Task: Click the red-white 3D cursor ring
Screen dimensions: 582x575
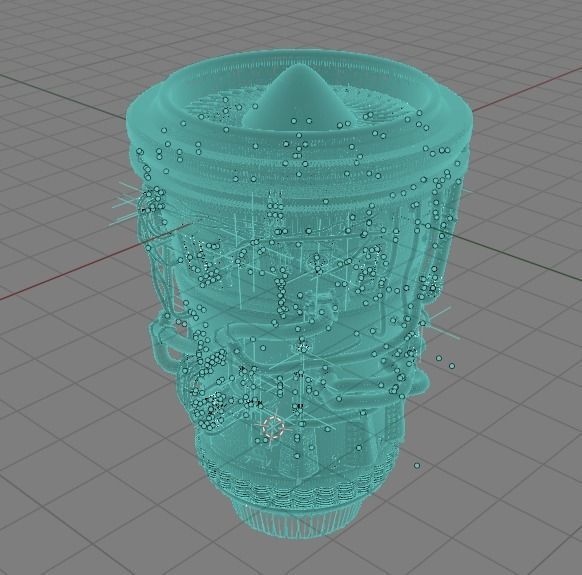Action: pos(274,427)
